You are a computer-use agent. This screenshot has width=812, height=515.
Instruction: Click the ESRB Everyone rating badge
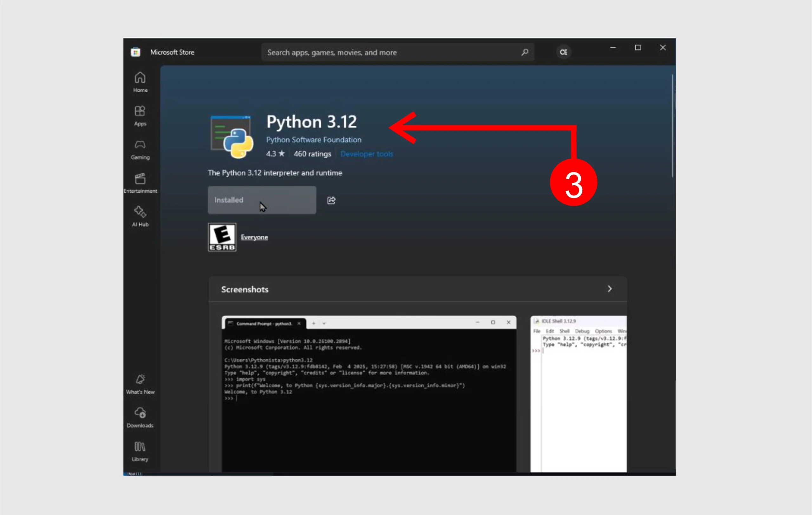222,237
